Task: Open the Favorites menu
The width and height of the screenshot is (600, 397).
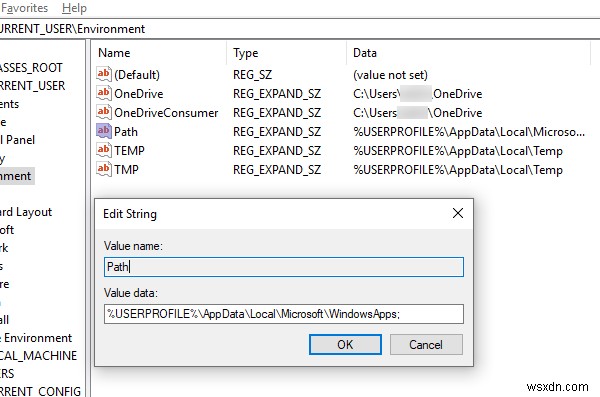Action: (x=24, y=8)
